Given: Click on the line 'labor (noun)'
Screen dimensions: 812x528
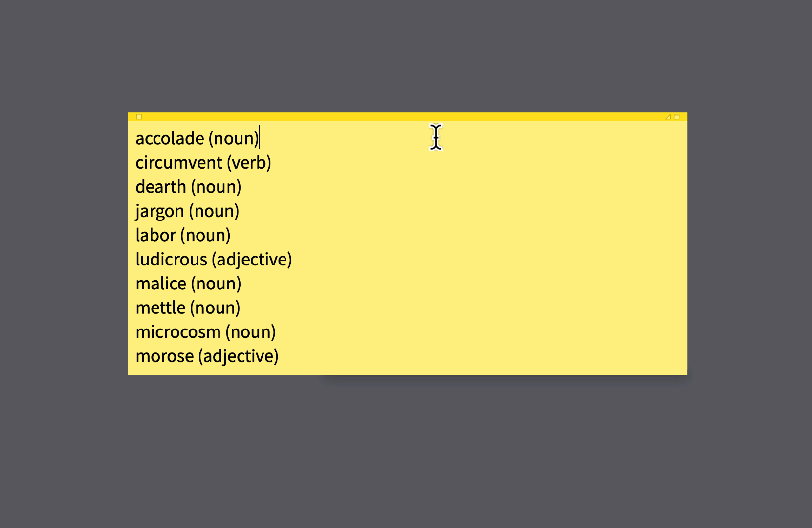Looking at the screenshot, I should tap(183, 236).
